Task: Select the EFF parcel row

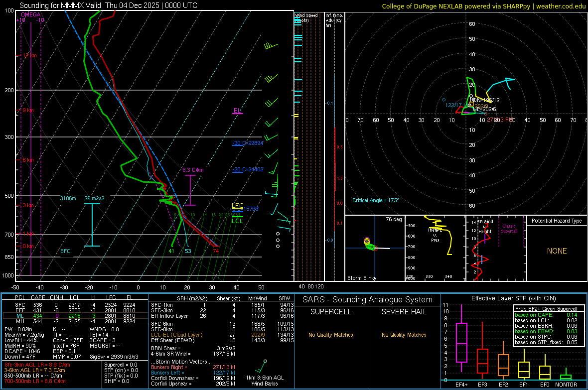Action: click(75, 310)
